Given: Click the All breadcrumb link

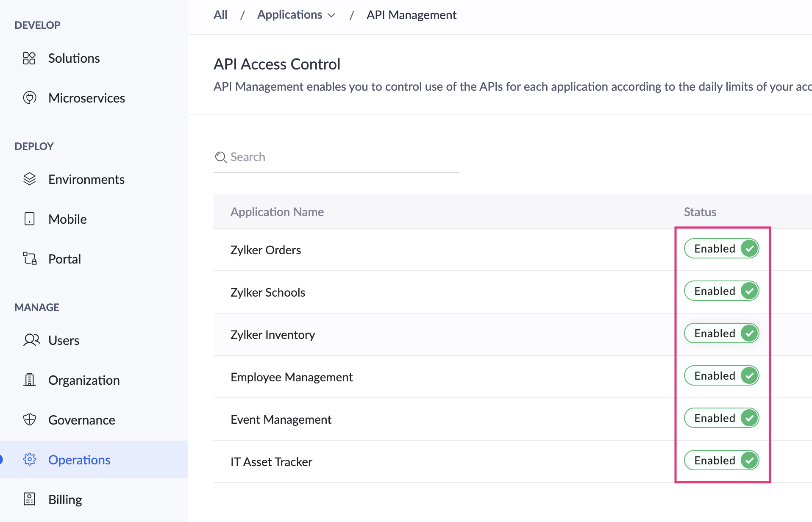Looking at the screenshot, I should tap(220, 15).
